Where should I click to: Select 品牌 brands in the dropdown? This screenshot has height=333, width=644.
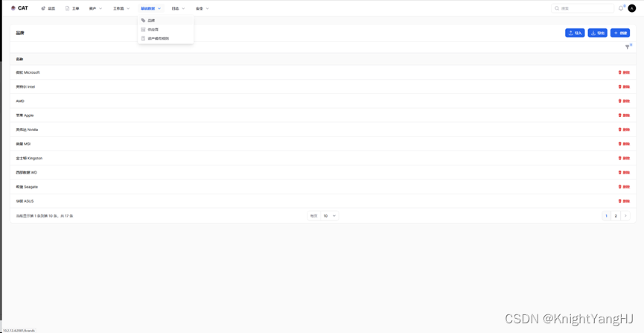165,20
